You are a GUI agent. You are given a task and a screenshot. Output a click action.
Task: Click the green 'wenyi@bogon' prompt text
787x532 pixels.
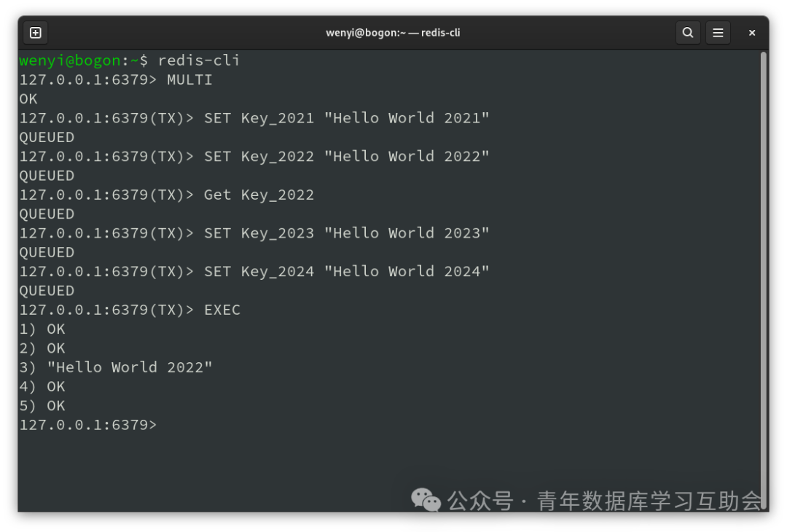70,60
